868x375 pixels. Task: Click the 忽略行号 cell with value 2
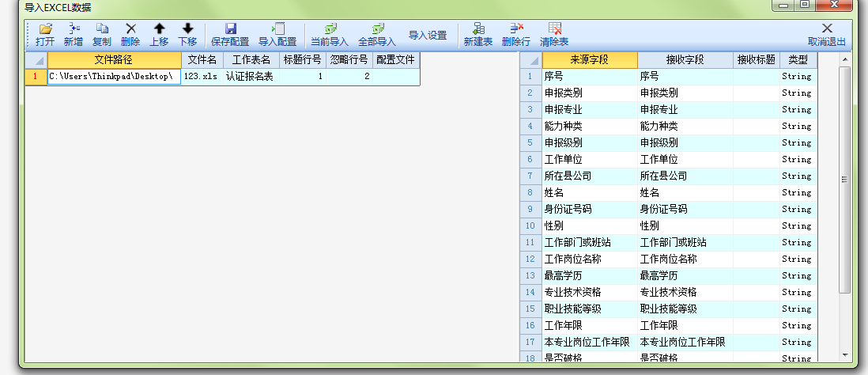(349, 77)
